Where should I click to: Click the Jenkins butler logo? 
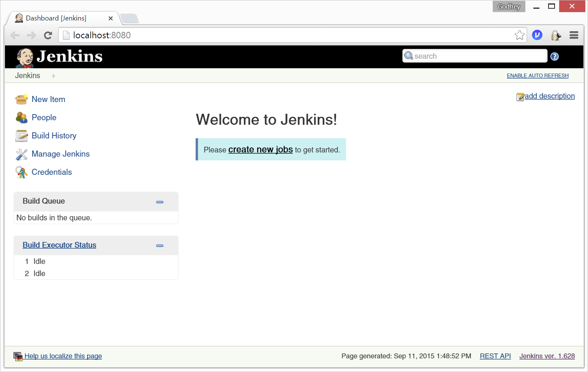click(x=24, y=58)
